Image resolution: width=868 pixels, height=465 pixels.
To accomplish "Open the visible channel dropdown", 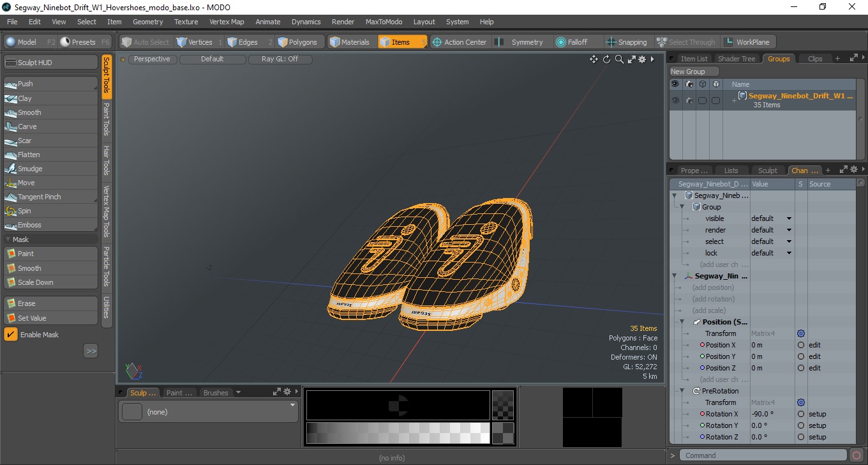I will coord(789,218).
